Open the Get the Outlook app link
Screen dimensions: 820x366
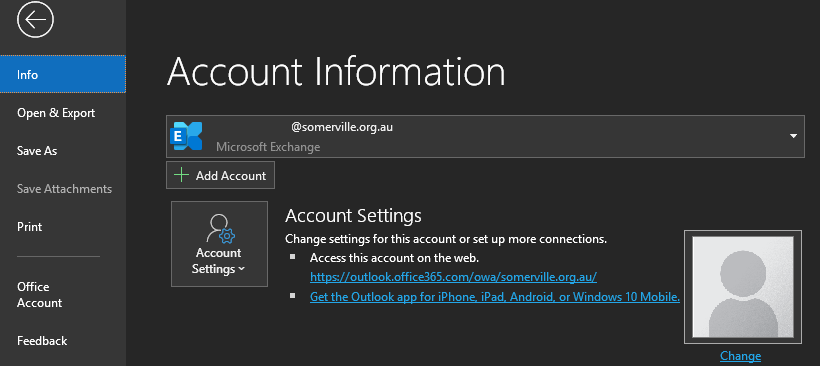495,297
